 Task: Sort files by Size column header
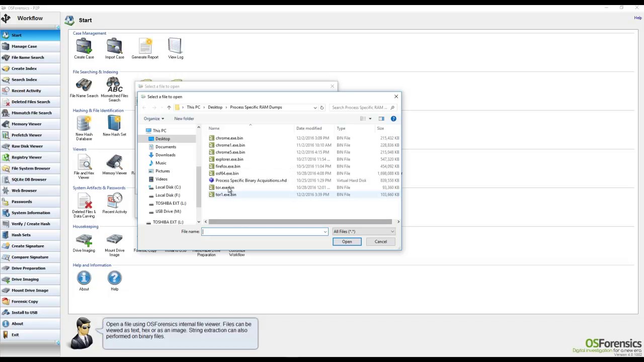[x=380, y=128]
